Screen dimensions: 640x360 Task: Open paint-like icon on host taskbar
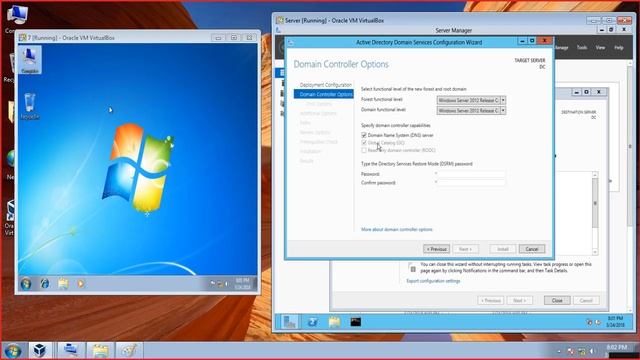pos(129,350)
